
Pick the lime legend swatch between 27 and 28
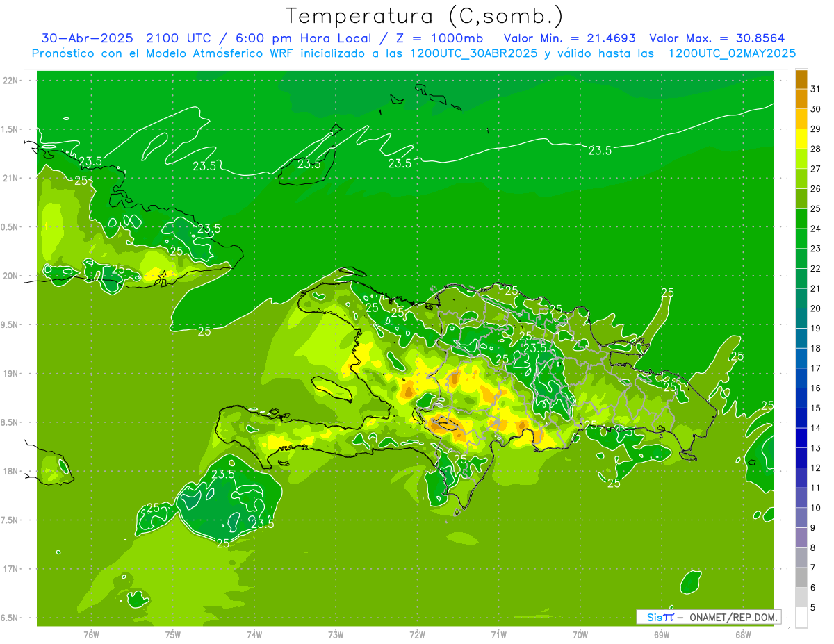tap(801, 158)
